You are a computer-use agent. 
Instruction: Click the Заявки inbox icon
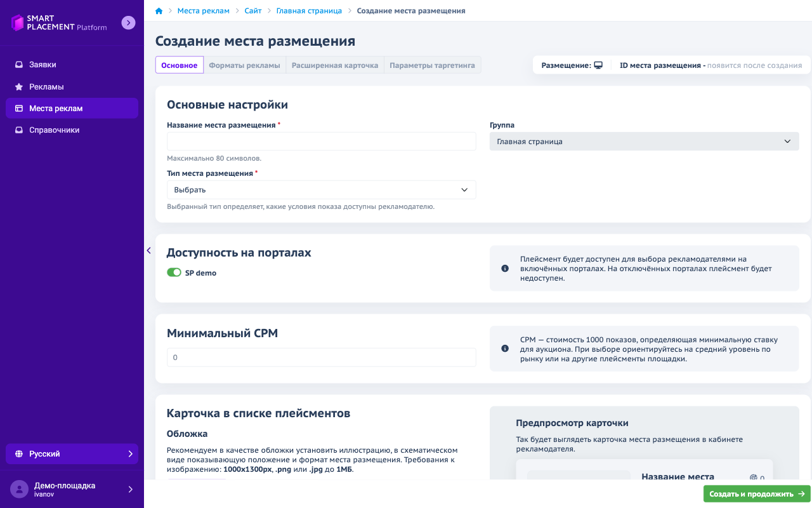[x=19, y=65]
